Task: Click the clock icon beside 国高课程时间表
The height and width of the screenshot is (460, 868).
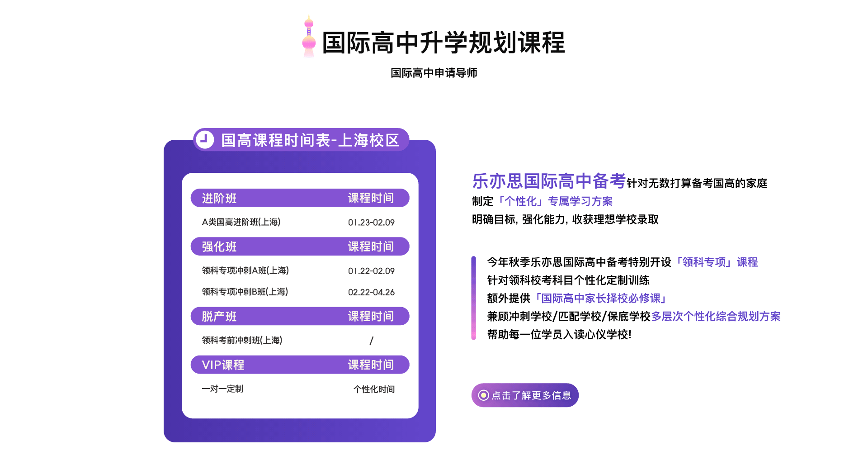Action: (x=205, y=140)
